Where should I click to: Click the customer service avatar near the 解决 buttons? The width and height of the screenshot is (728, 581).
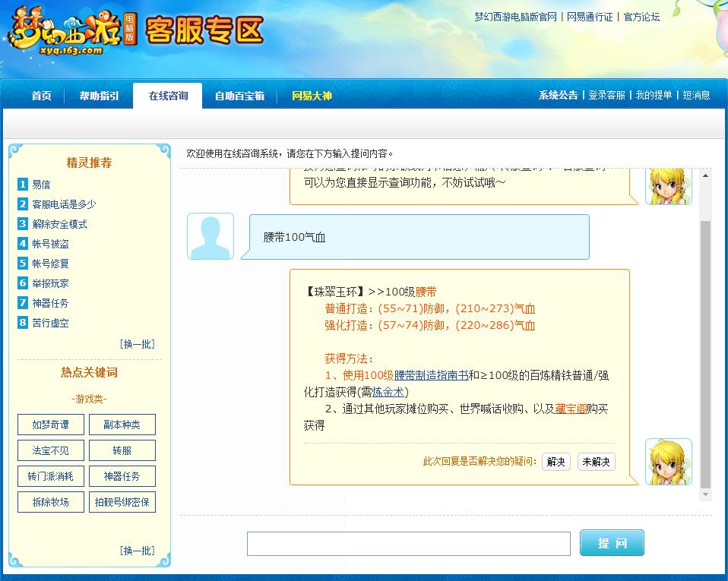668,461
